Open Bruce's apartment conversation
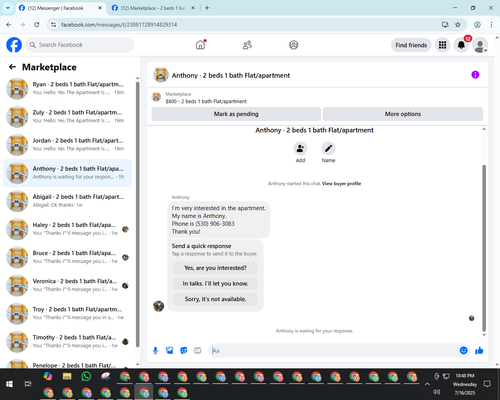Image resolution: width=500 pixels, height=400 pixels. point(67,257)
